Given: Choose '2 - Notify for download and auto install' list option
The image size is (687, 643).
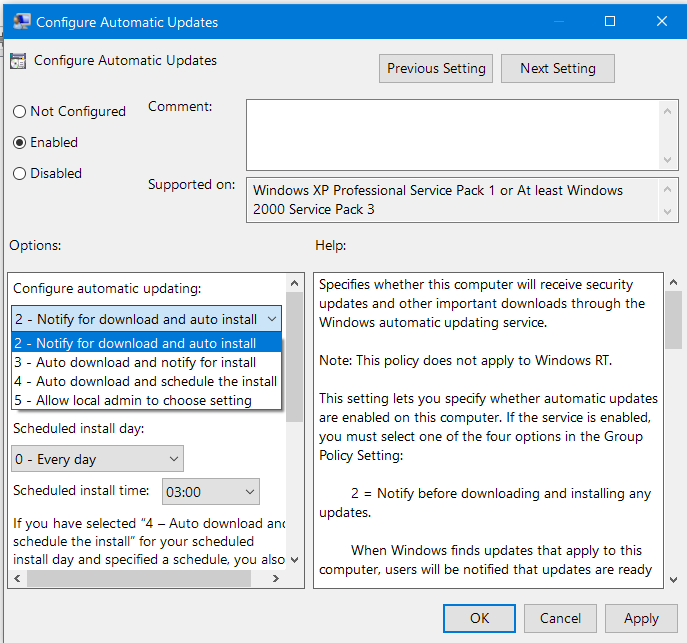Looking at the screenshot, I should [146, 343].
